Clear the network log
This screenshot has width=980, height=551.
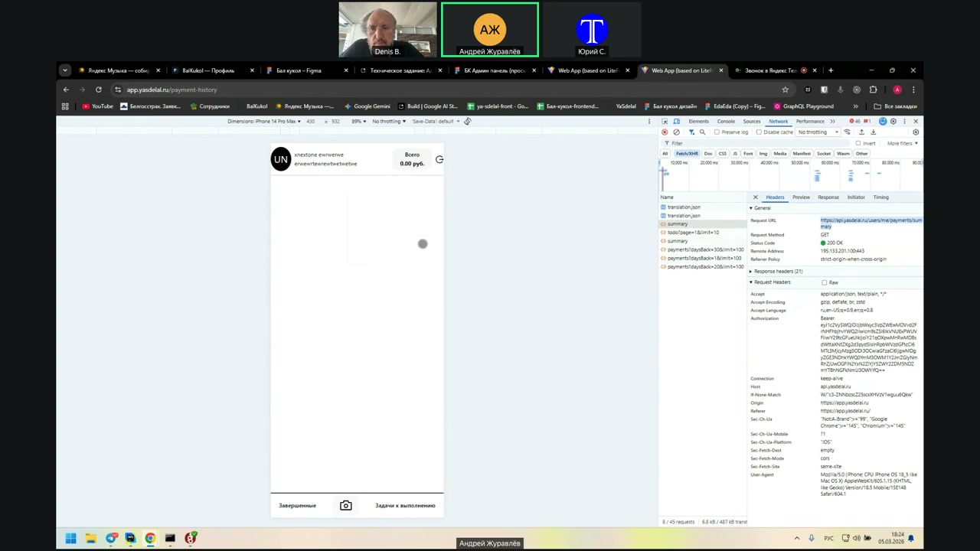click(676, 132)
